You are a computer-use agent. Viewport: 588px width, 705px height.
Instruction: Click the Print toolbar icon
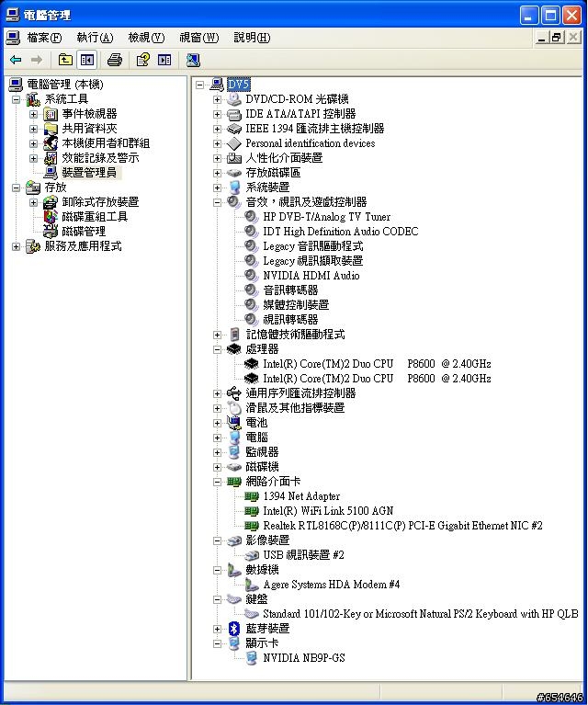coord(115,60)
